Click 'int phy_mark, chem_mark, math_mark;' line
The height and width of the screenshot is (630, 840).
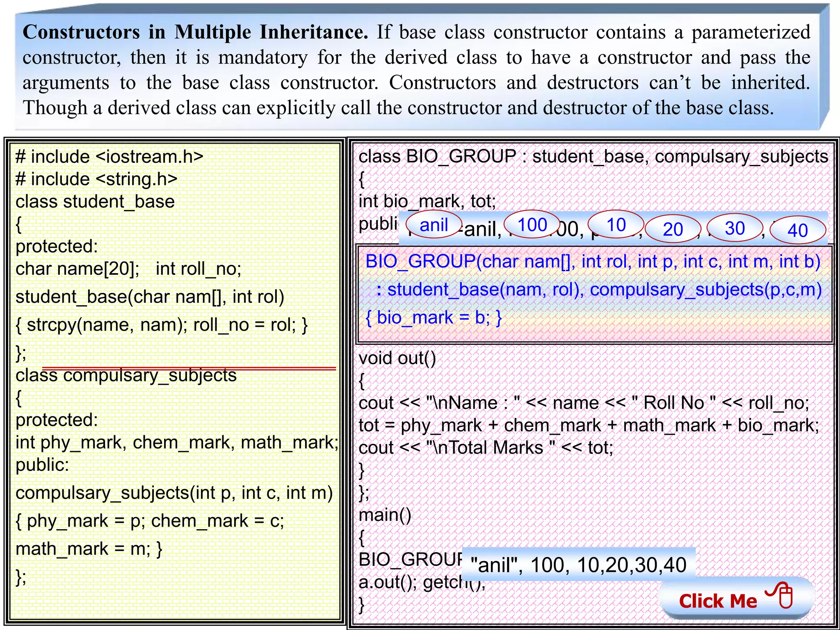[177, 443]
